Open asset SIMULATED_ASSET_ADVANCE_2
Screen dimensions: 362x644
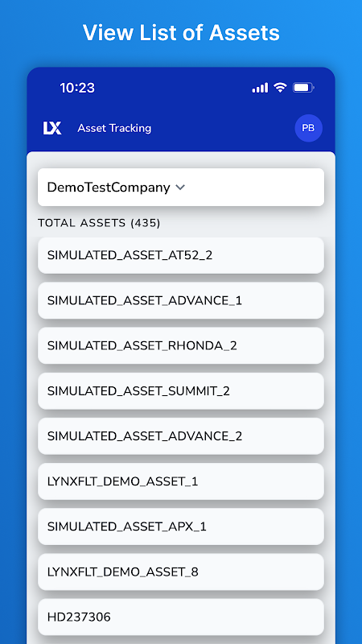pos(181,436)
